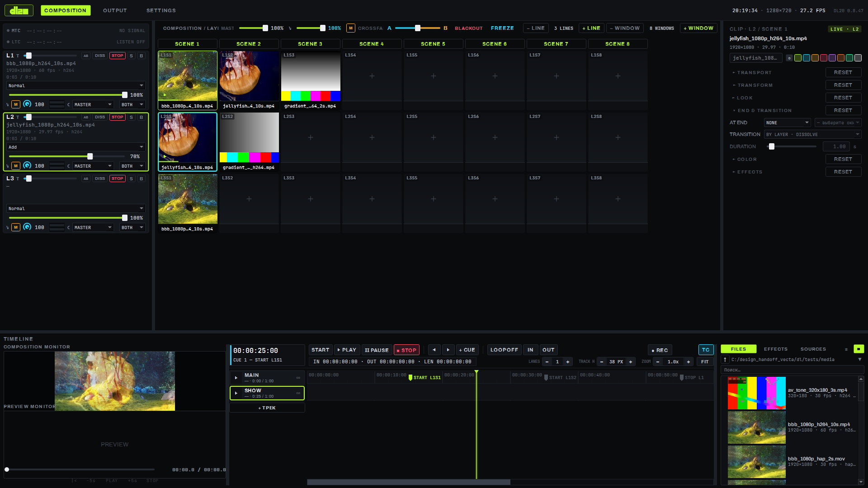Click timeline PLAY button
The width and height of the screenshot is (868, 488).
(x=347, y=350)
